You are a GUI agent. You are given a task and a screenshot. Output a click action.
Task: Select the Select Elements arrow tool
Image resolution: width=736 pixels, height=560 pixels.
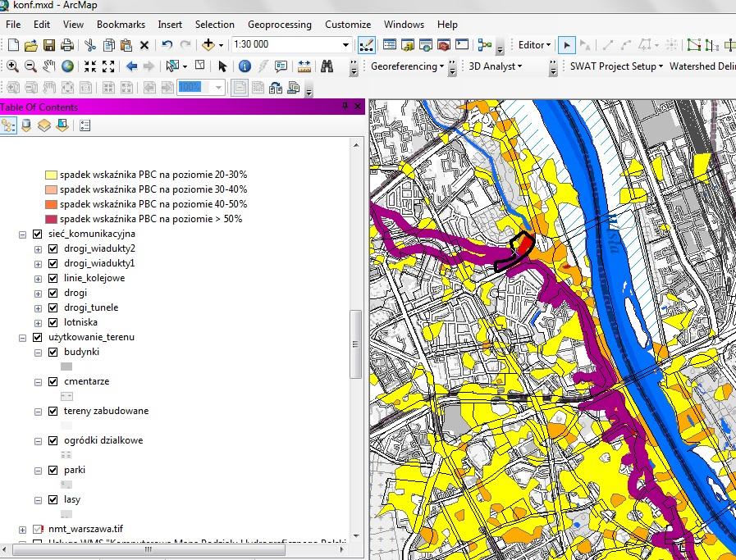tap(222, 66)
